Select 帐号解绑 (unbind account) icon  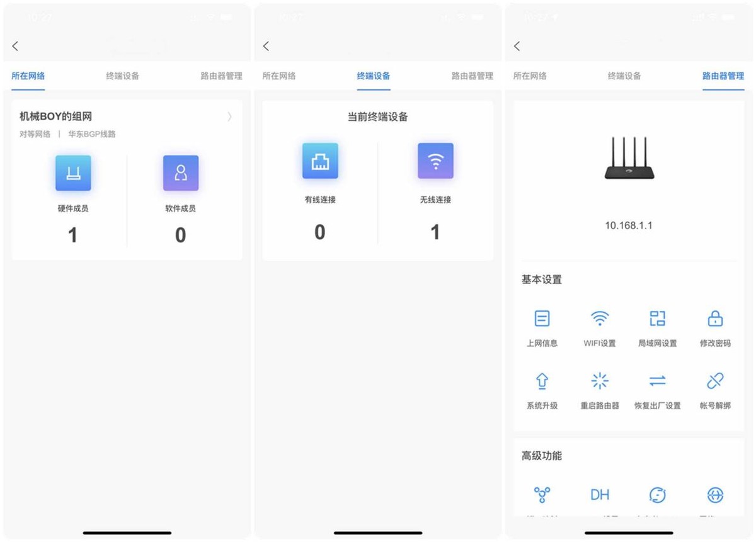coord(714,380)
